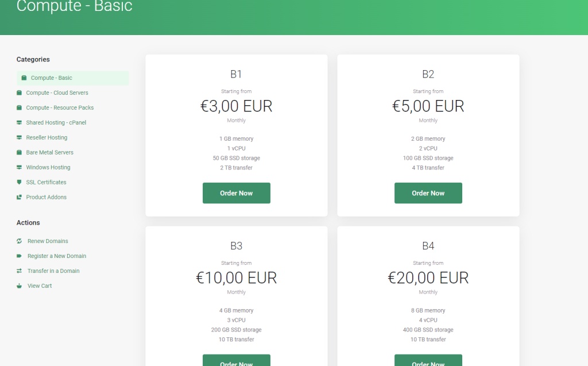Open the Transfer in a Domain link
This screenshot has width=588, height=366.
pyautogui.click(x=53, y=271)
